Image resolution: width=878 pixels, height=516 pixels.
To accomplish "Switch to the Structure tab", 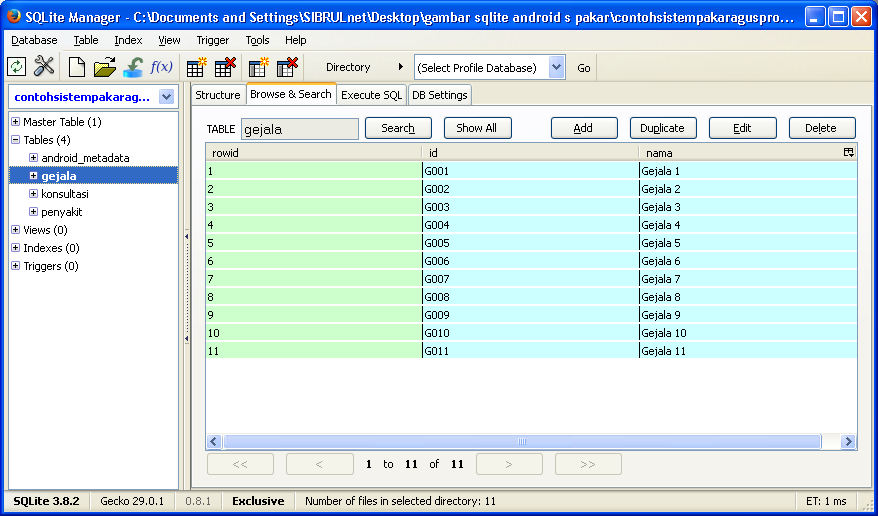I will tap(218, 95).
